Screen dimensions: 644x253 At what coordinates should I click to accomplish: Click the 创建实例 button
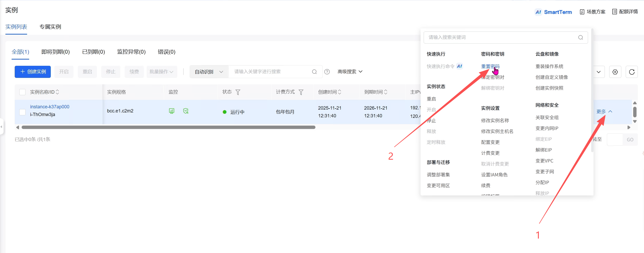pos(33,72)
